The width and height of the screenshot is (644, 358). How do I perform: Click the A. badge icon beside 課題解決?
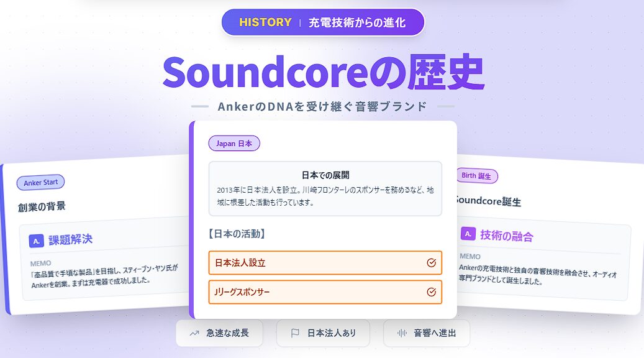[36, 241]
